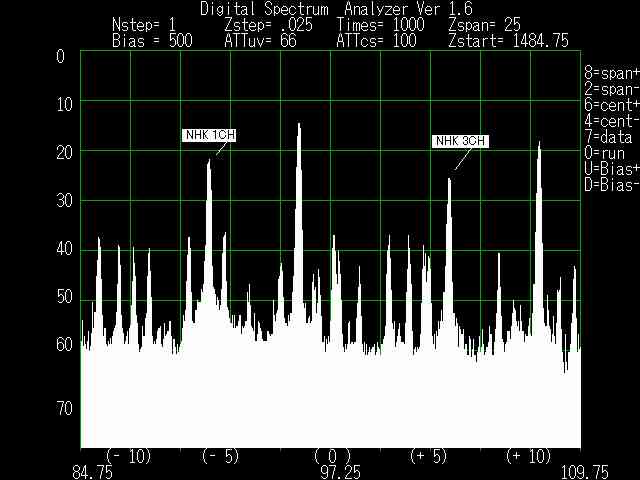This screenshot has width=640, height=480.
Task: Select the Zstart= 1484.75 value
Action: click(508, 41)
